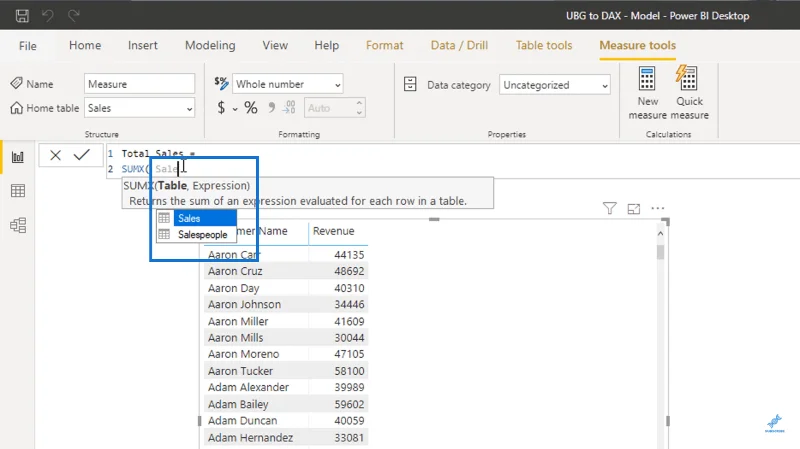Click the Aaron Miller row name
The image size is (800, 449).
click(238, 321)
